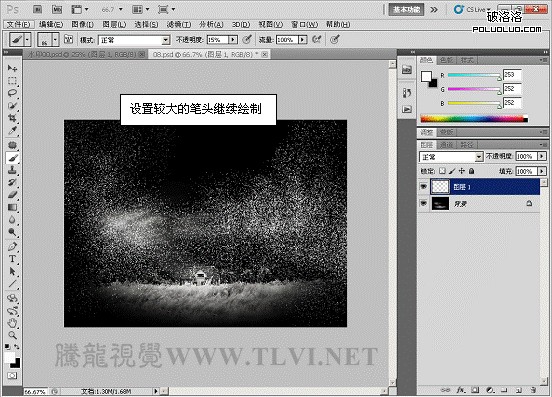Click the foreground color swatch in toolbox
Image resolution: width=552 pixels, height=397 pixels.
coord(10,358)
